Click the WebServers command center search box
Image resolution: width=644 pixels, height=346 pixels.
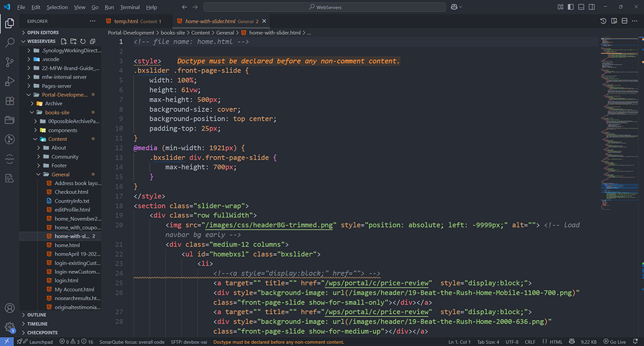[325, 7]
